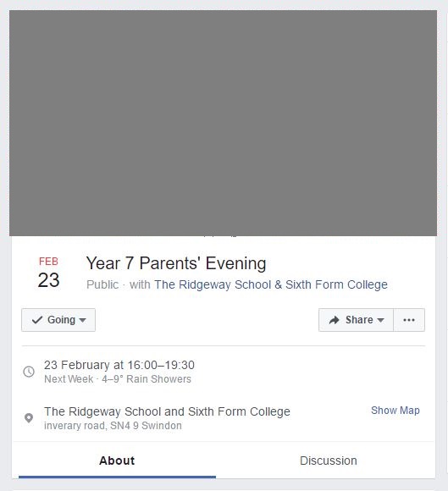Toggle the Going attendance status

pos(58,320)
